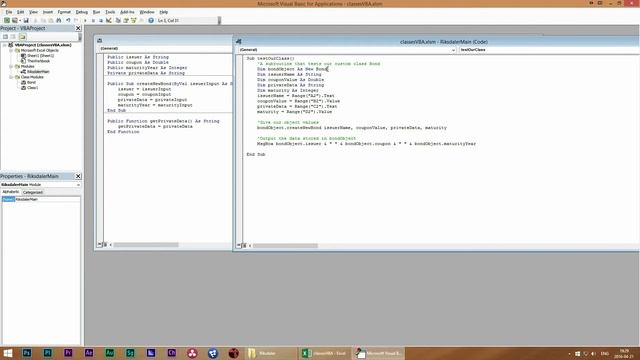Image resolution: width=640 pixels, height=360 pixels.
Task: Click View Code icon in Project panel
Action: (x=5, y=37)
